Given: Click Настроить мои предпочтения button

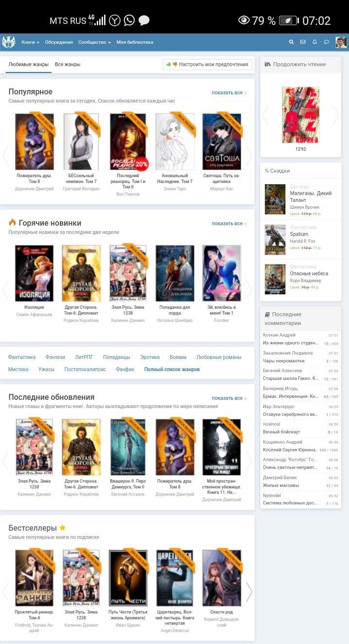Looking at the screenshot, I should pyautogui.click(x=208, y=64).
